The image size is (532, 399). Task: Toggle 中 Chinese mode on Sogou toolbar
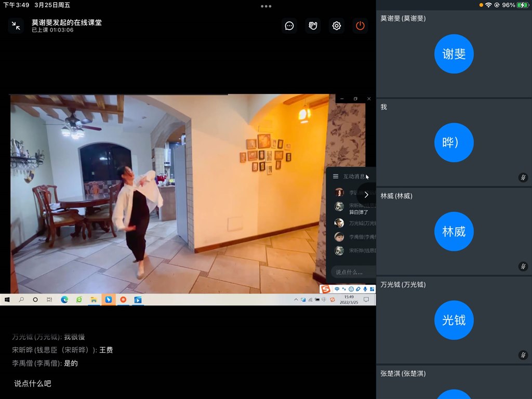[337, 289]
